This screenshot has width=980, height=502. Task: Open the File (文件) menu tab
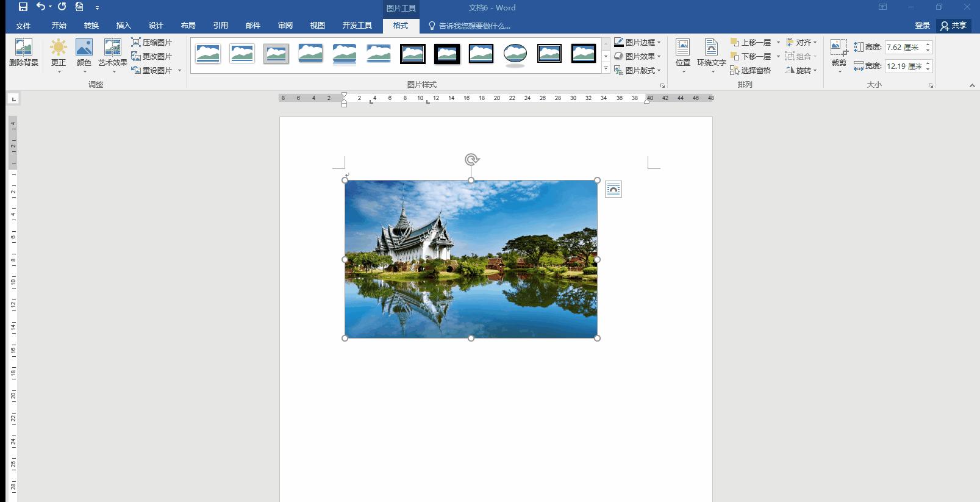[x=23, y=26]
